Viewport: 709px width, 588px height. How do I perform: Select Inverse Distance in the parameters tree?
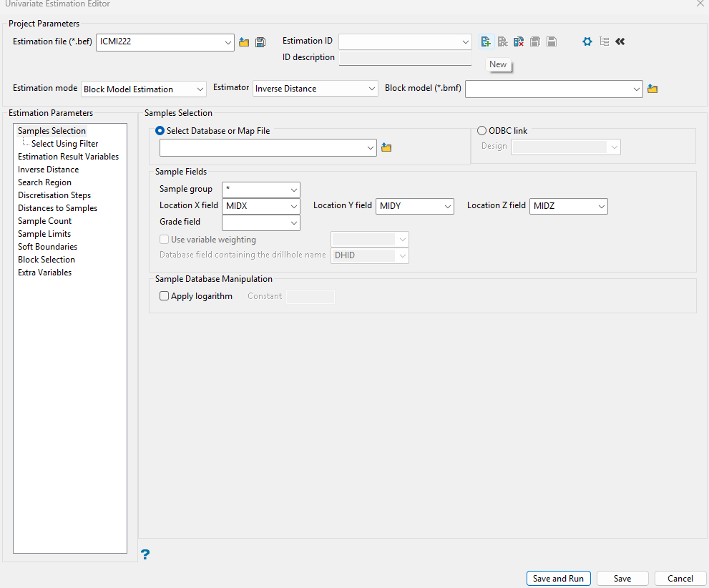(49, 170)
